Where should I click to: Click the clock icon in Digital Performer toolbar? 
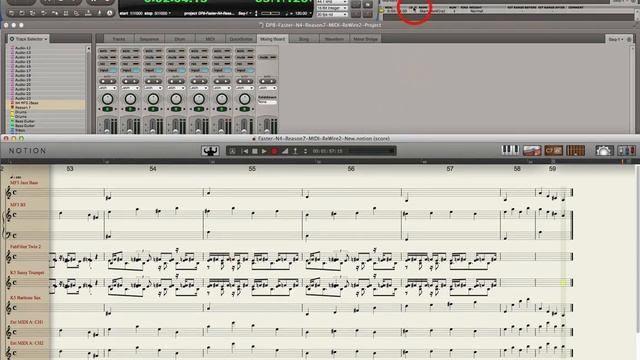click(x=109, y=13)
